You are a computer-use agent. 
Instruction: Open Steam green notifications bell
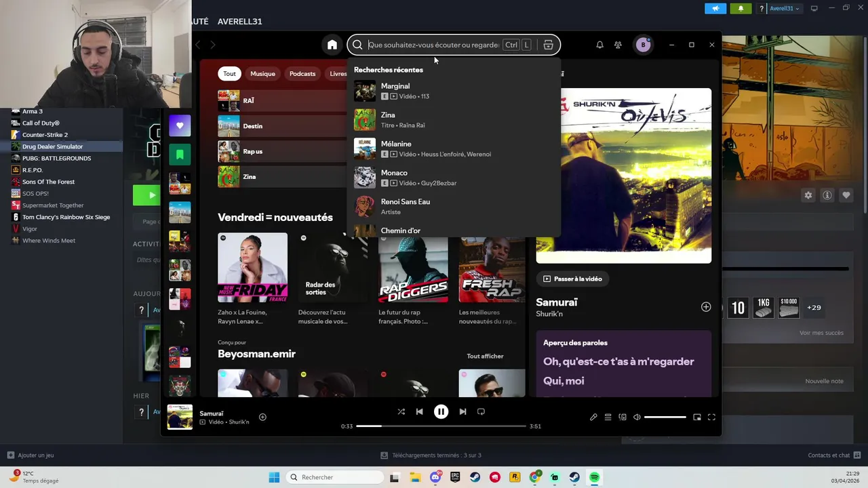click(741, 9)
